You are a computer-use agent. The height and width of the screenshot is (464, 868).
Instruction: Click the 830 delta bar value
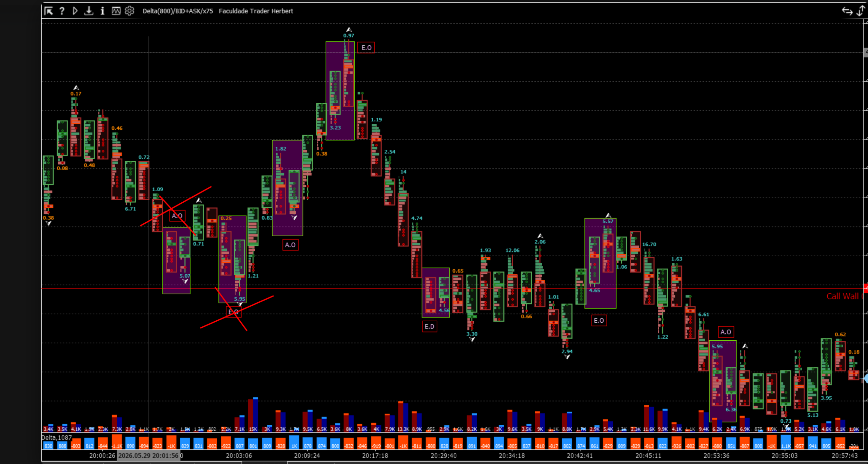[x=48, y=446]
